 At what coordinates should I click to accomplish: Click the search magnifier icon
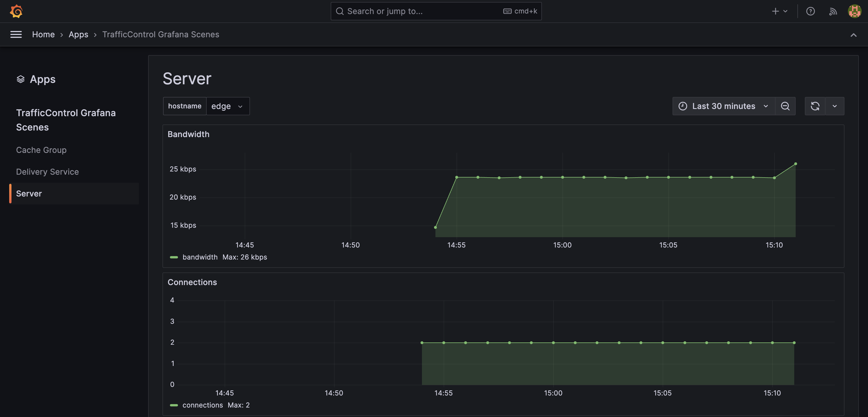point(340,11)
